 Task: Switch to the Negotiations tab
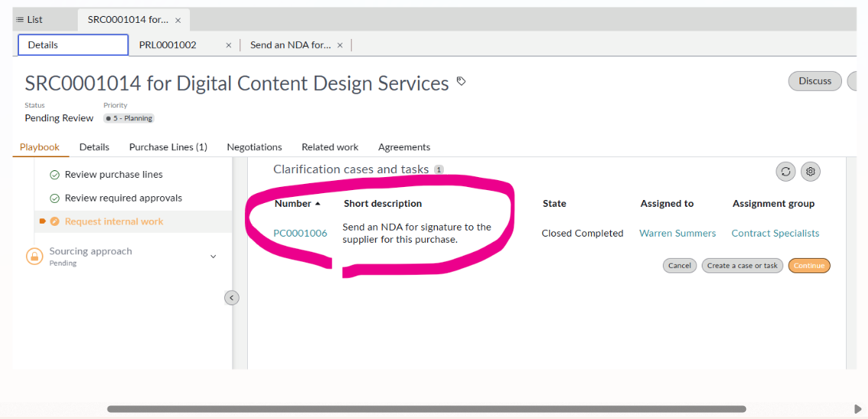pyautogui.click(x=254, y=147)
